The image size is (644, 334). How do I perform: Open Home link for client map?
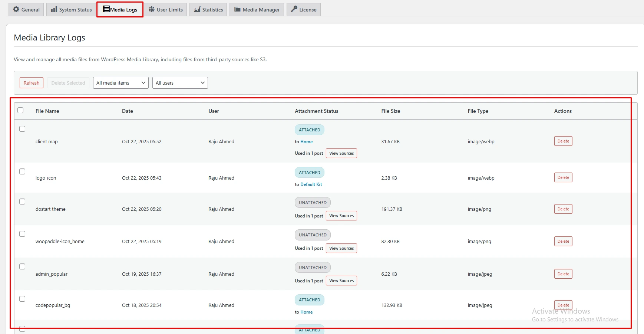[x=306, y=142]
